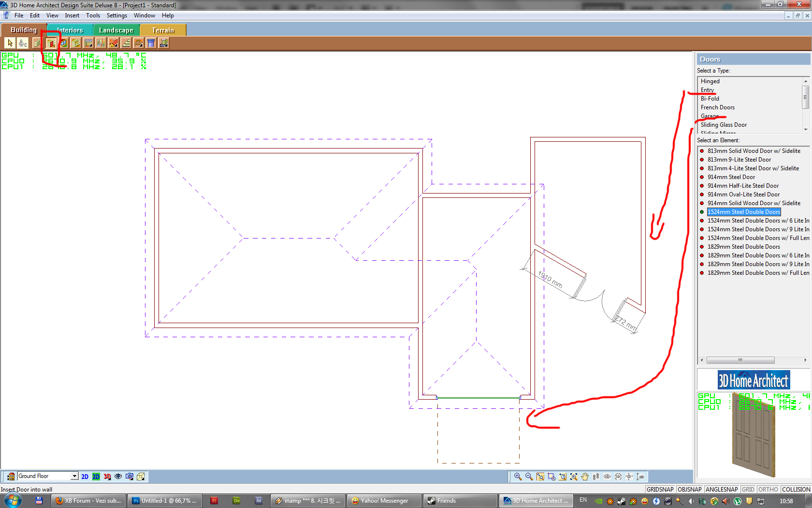Open the Ground Floor dropdown
Image resolution: width=812 pixels, height=508 pixels.
click(74, 476)
